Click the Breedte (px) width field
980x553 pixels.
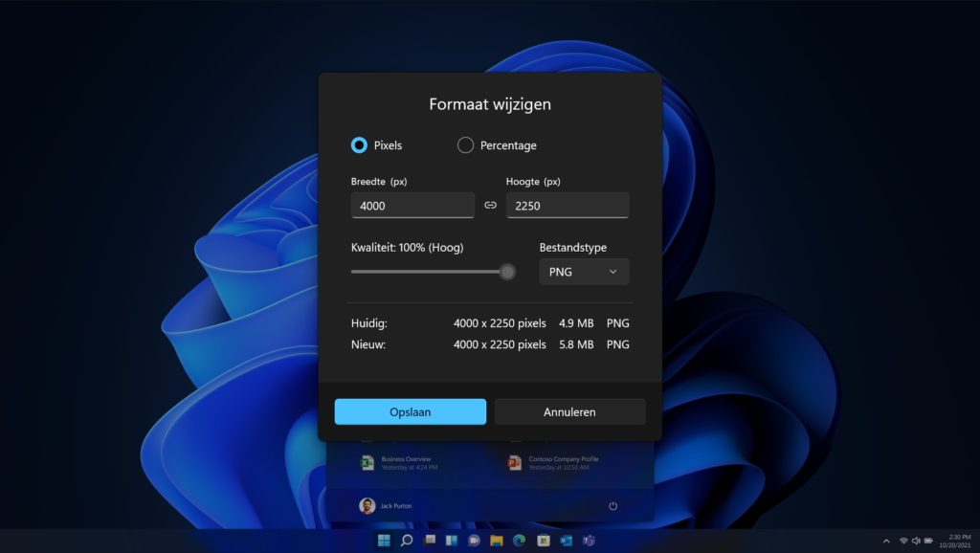point(412,206)
